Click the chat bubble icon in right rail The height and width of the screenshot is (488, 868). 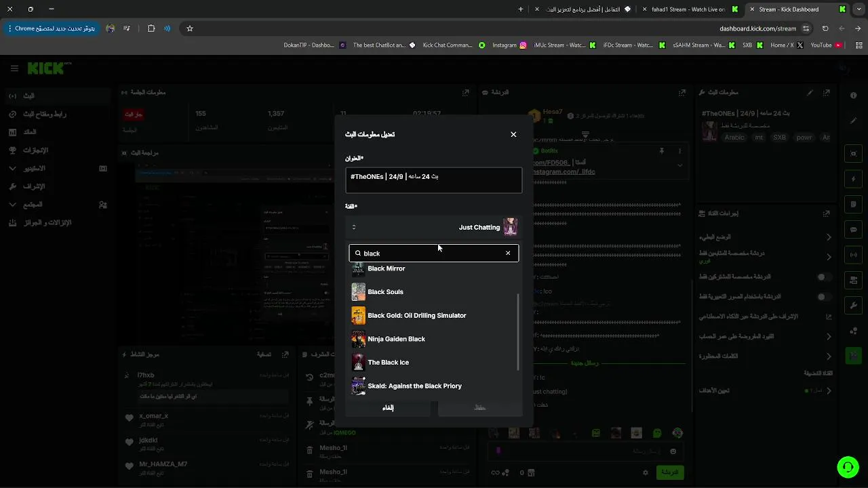[x=853, y=230]
